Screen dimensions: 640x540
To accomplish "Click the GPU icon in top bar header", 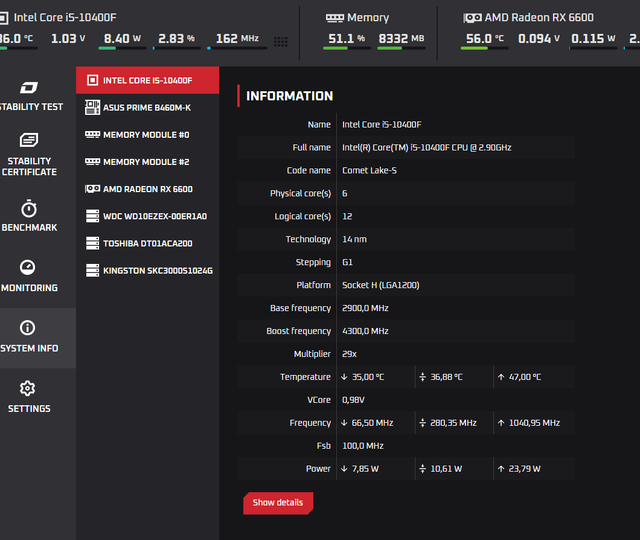I will [472, 18].
